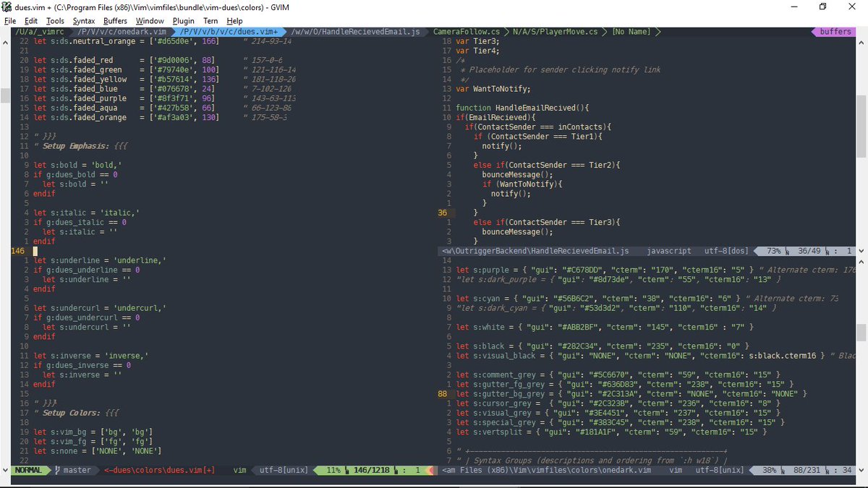
Task: Click dues\colors\dues.vim[+] path in statusline
Action: point(159,470)
